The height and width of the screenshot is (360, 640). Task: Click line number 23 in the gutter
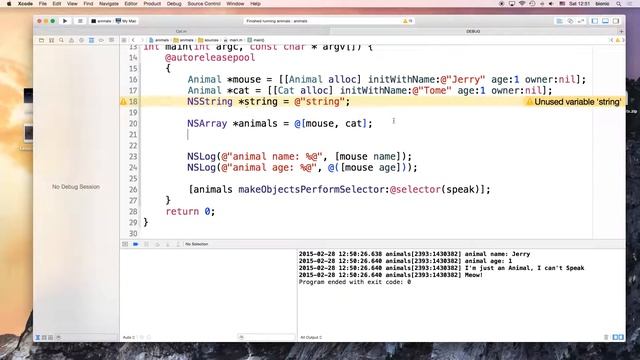[x=133, y=157]
